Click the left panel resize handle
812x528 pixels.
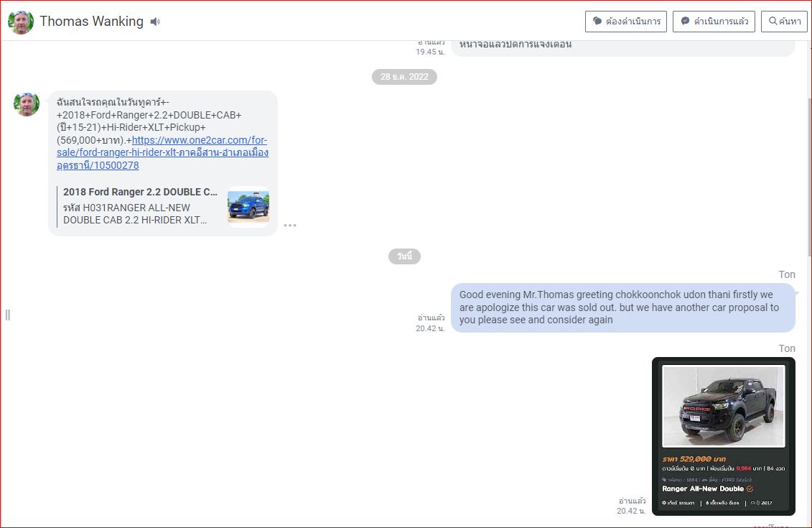pos(8,315)
